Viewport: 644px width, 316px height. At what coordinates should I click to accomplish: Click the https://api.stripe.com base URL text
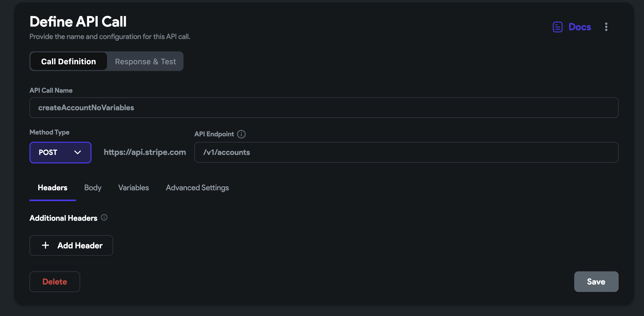click(x=145, y=152)
